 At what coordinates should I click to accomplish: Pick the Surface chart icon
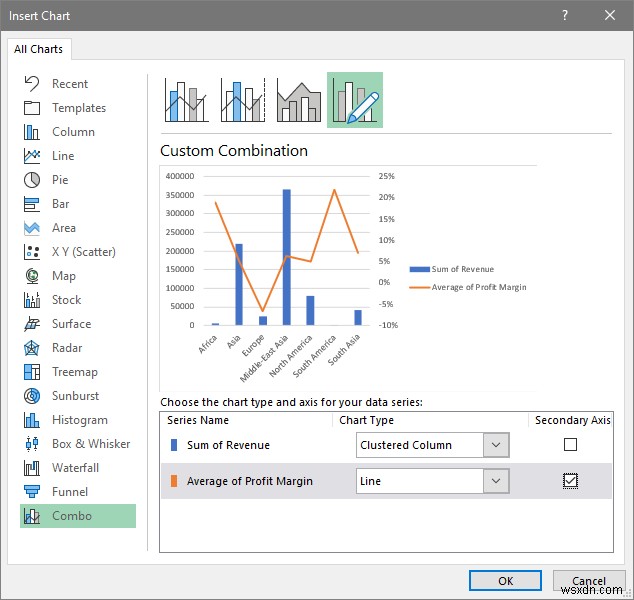tap(32, 324)
